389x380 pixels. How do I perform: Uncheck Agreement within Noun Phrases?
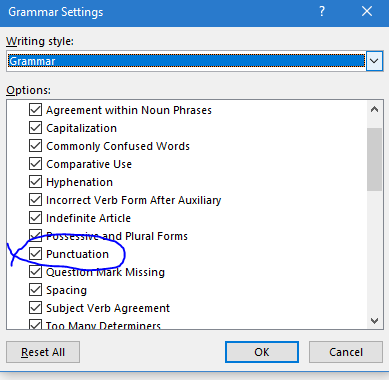35,110
